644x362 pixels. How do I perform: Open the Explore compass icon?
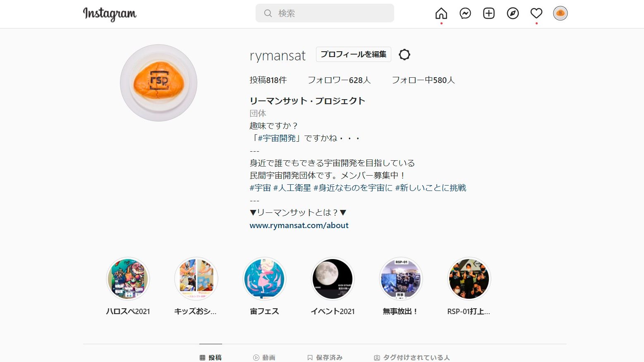(x=513, y=14)
